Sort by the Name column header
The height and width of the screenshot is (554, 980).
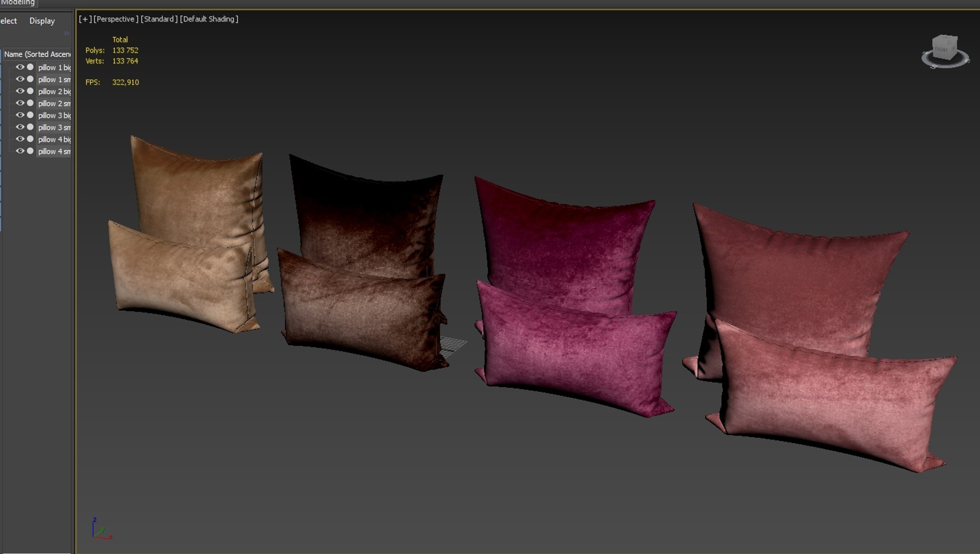[x=37, y=54]
